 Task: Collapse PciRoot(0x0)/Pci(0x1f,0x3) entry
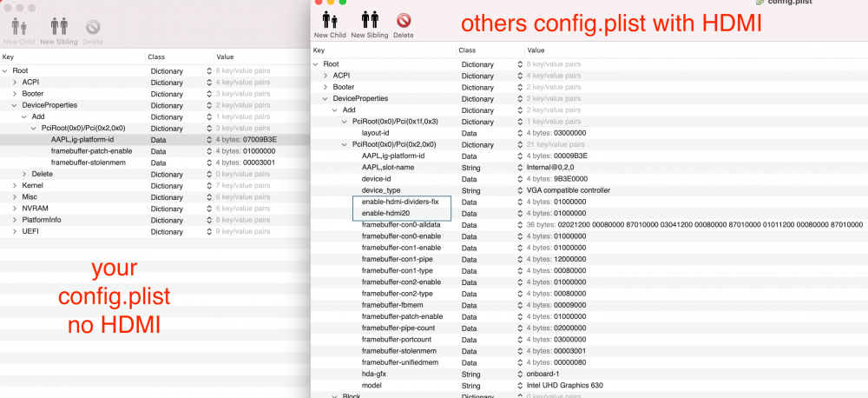[345, 122]
